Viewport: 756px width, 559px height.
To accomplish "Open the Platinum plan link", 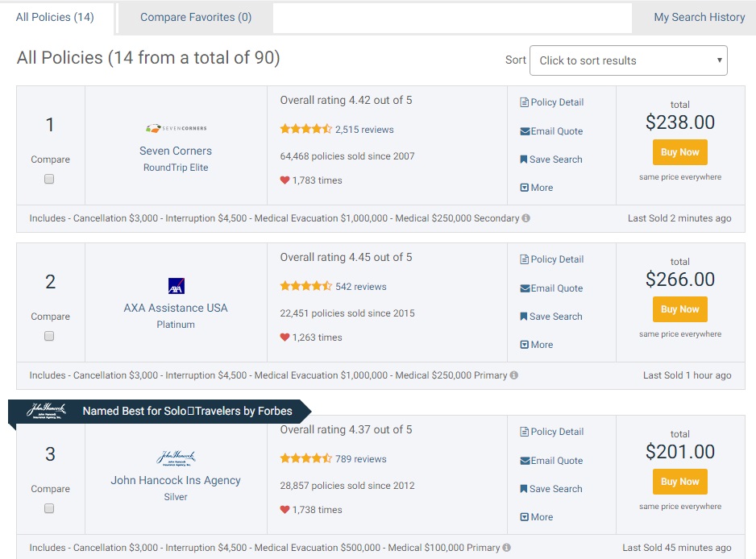I will pos(176,325).
